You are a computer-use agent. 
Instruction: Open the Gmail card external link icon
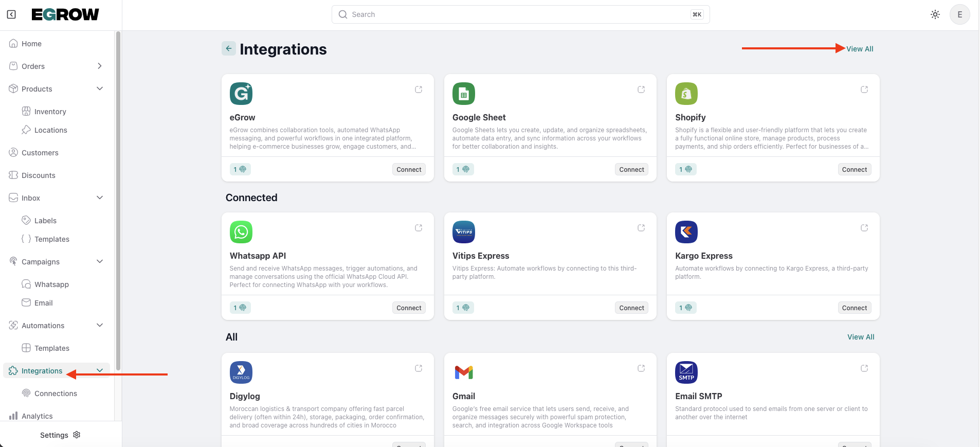[x=641, y=368]
